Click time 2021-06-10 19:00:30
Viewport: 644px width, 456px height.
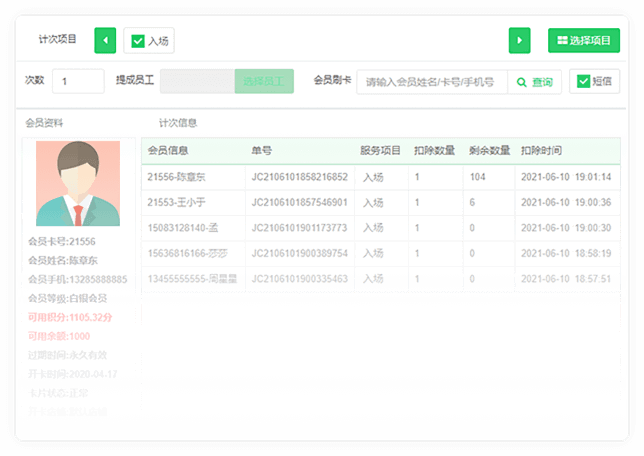click(566, 228)
